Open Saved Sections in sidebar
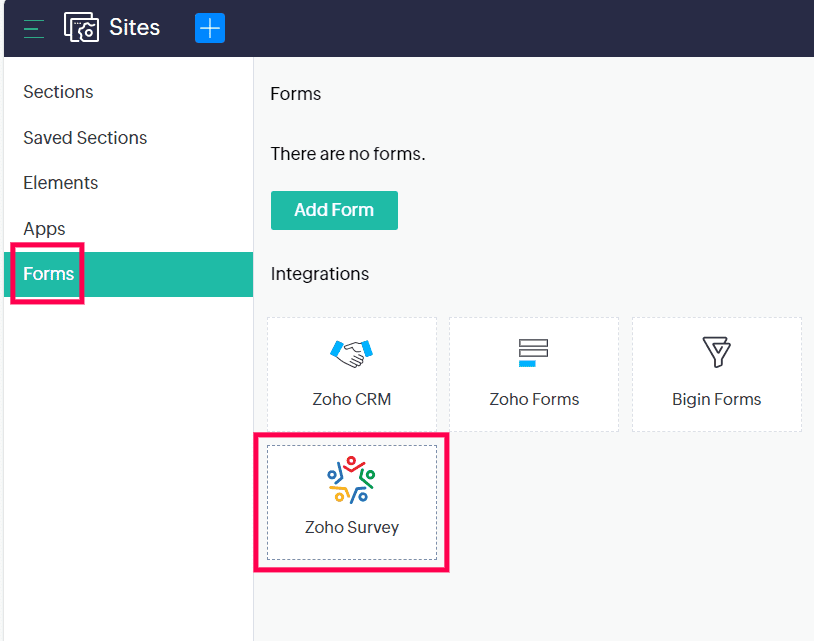The height and width of the screenshot is (641, 814). (x=85, y=138)
